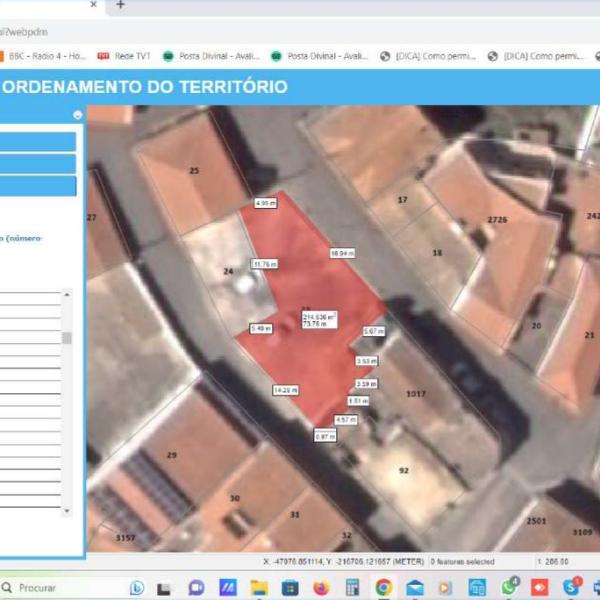Open Google Chrome from the taskbar

[x=384, y=588]
